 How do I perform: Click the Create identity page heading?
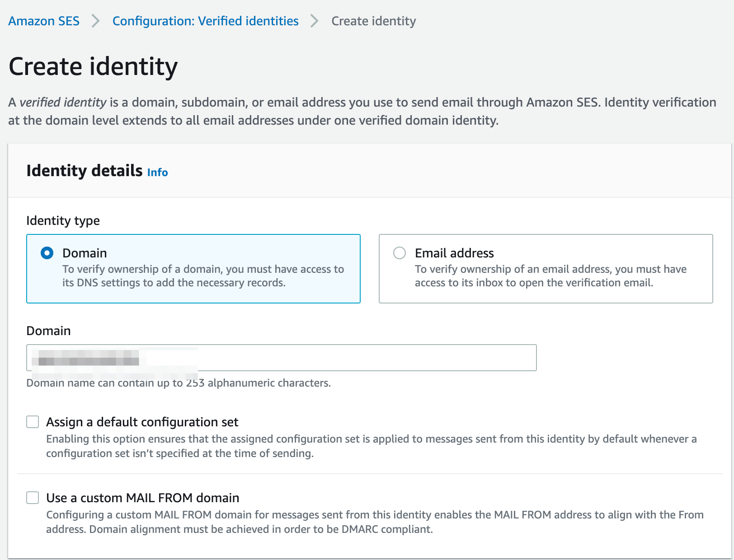point(93,67)
